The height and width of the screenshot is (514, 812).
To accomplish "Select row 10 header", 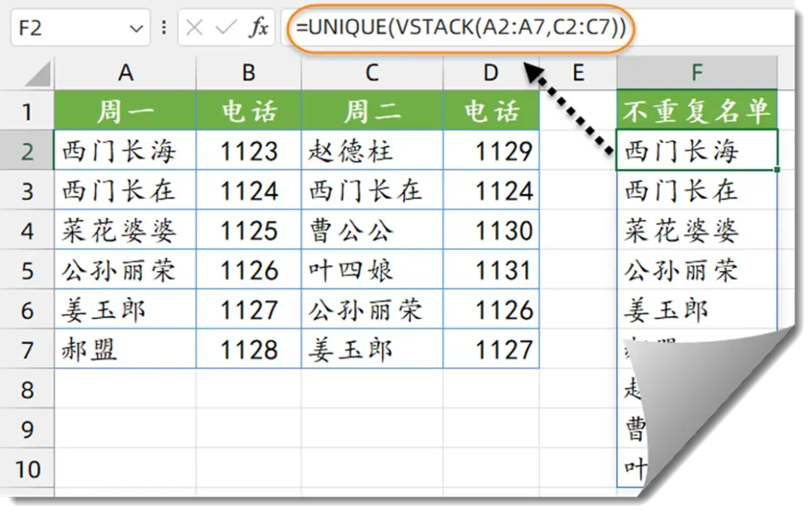I will pyautogui.click(x=27, y=469).
